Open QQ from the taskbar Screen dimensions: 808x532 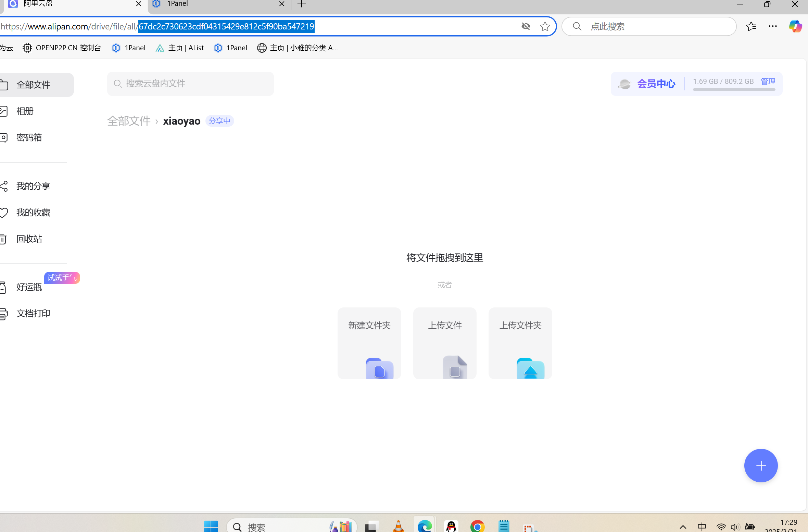(451, 527)
